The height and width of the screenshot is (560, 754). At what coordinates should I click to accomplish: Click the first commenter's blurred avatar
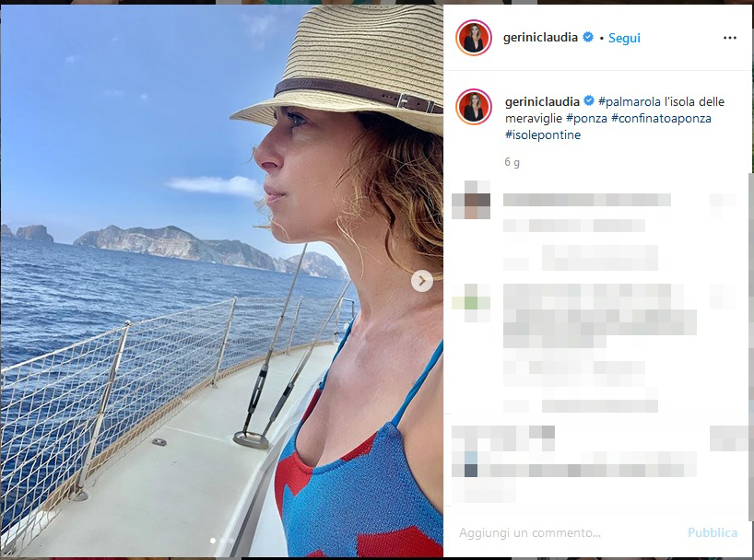pos(471,200)
